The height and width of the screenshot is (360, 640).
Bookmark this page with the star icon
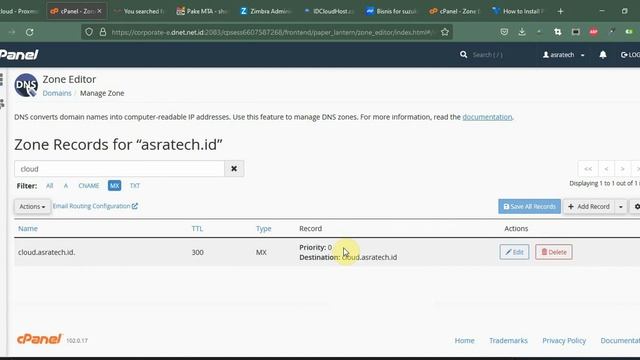pos(445,32)
